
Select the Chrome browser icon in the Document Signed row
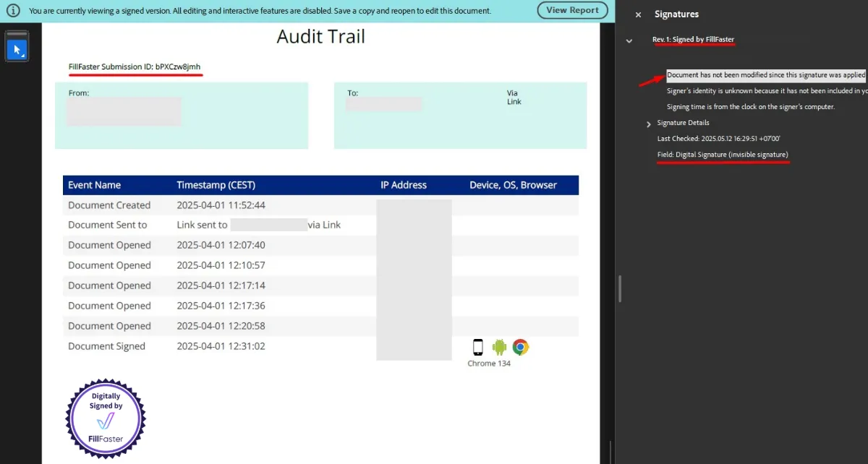[x=520, y=346]
